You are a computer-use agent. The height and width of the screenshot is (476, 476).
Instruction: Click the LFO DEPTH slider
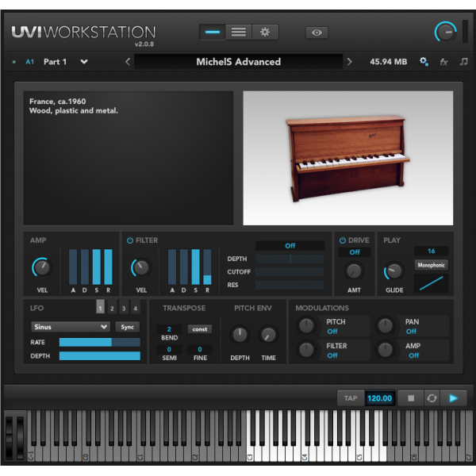[x=100, y=355]
